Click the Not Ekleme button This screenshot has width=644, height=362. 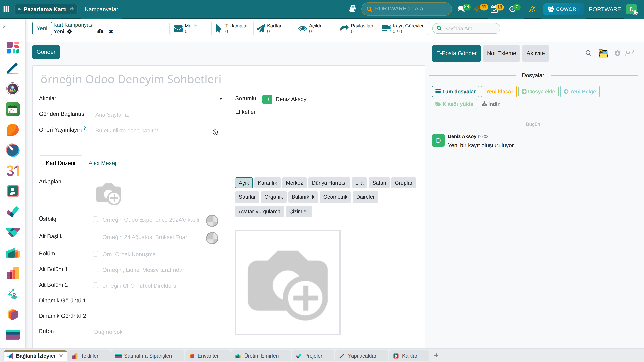click(501, 53)
